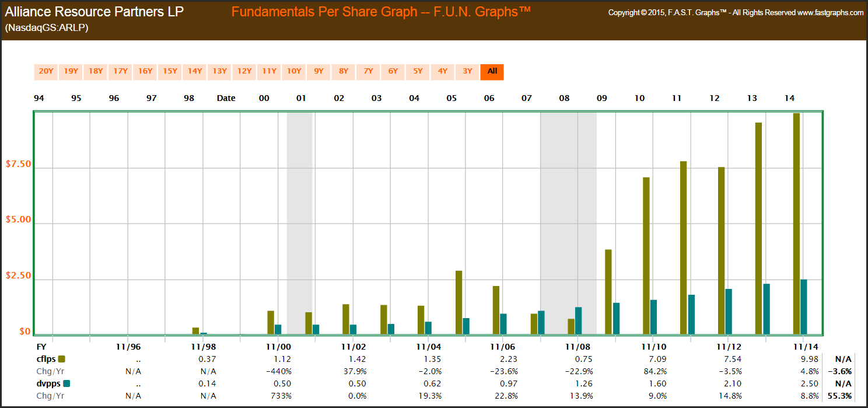This screenshot has width=868, height=408.
Task: Click the active All range button
Action: click(x=492, y=72)
